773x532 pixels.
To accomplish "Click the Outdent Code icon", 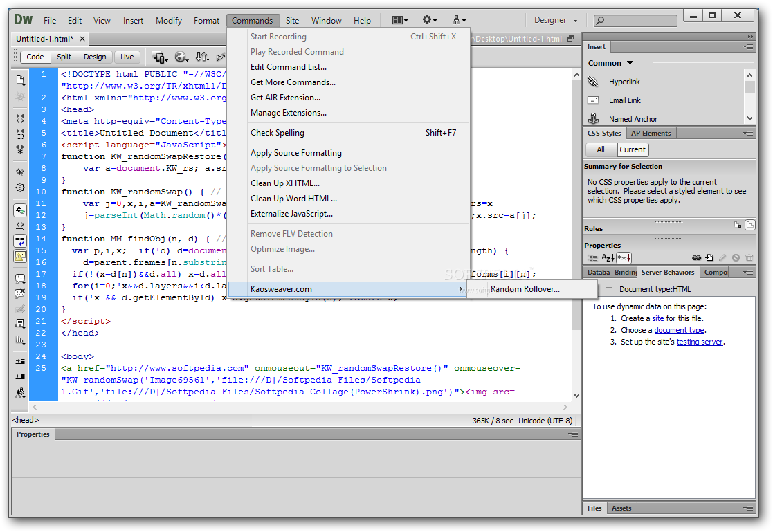I will [19, 377].
